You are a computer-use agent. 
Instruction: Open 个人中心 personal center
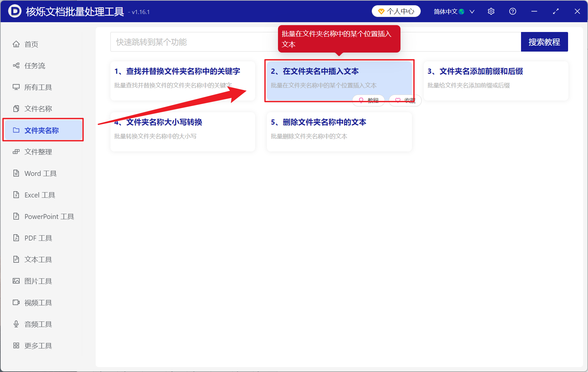pos(396,11)
